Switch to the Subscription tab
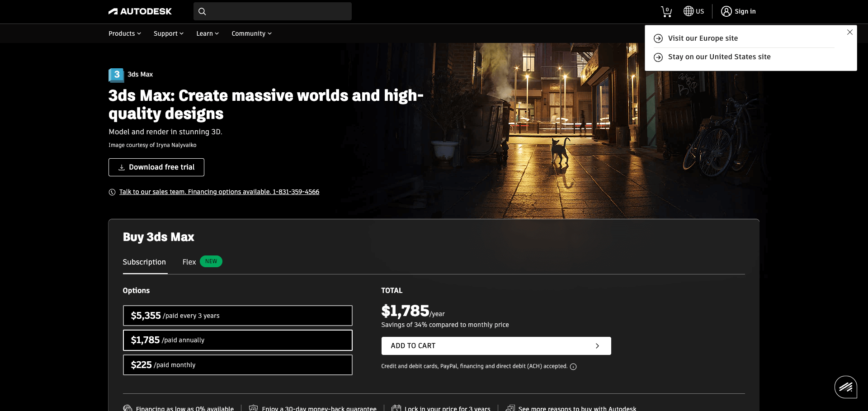This screenshot has width=868, height=411. (144, 262)
